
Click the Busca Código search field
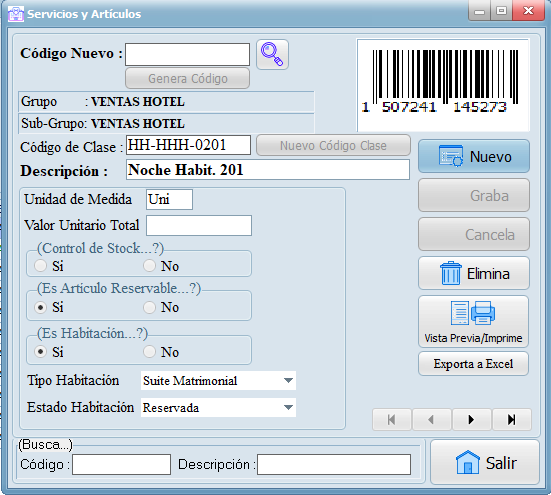[x=121, y=464]
